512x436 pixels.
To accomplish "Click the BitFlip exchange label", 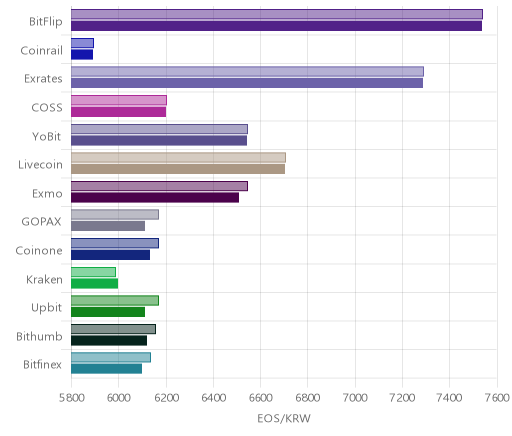I will click(x=46, y=22).
